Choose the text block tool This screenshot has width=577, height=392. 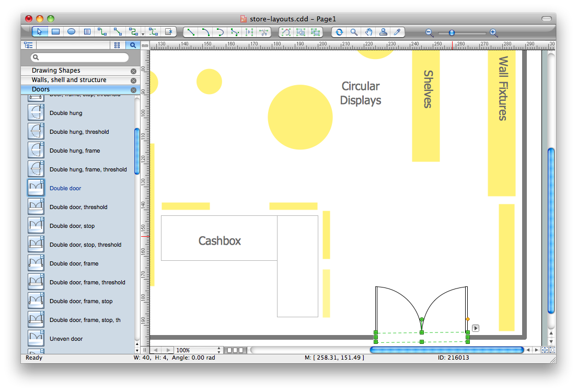pyautogui.click(x=87, y=32)
